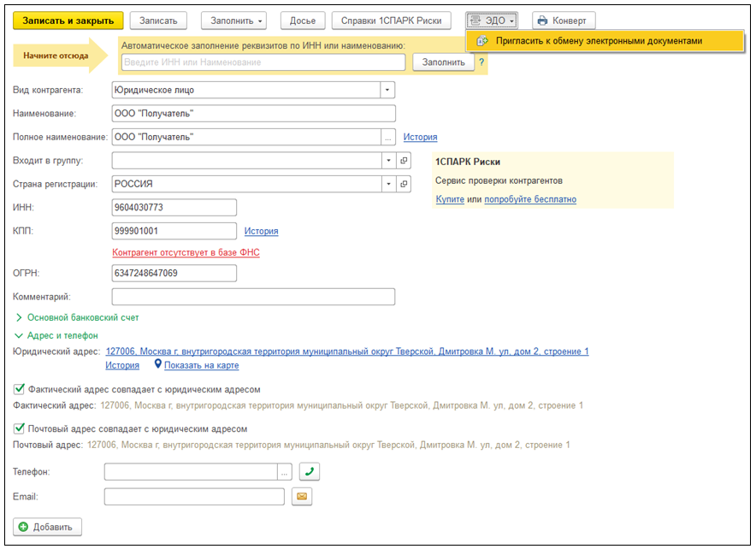756x549 pixels.
Task: Click the Записать и закрыть button
Action: pyautogui.click(x=69, y=21)
